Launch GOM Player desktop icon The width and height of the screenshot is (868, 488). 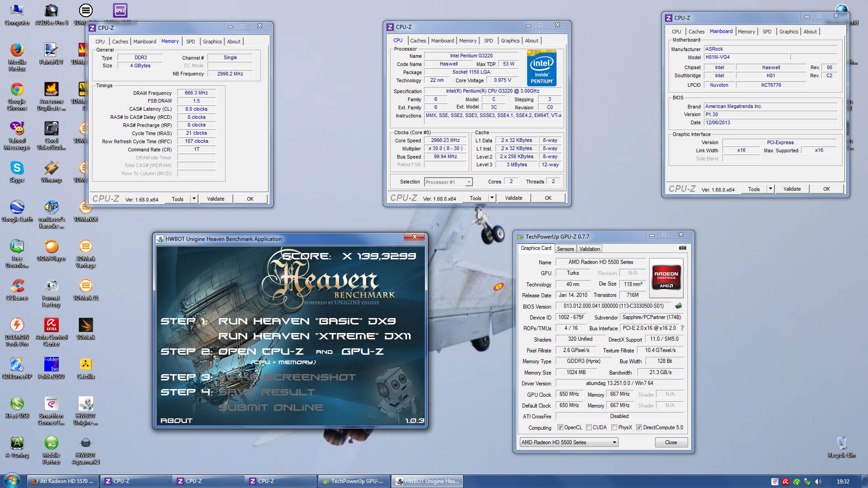[x=51, y=250]
